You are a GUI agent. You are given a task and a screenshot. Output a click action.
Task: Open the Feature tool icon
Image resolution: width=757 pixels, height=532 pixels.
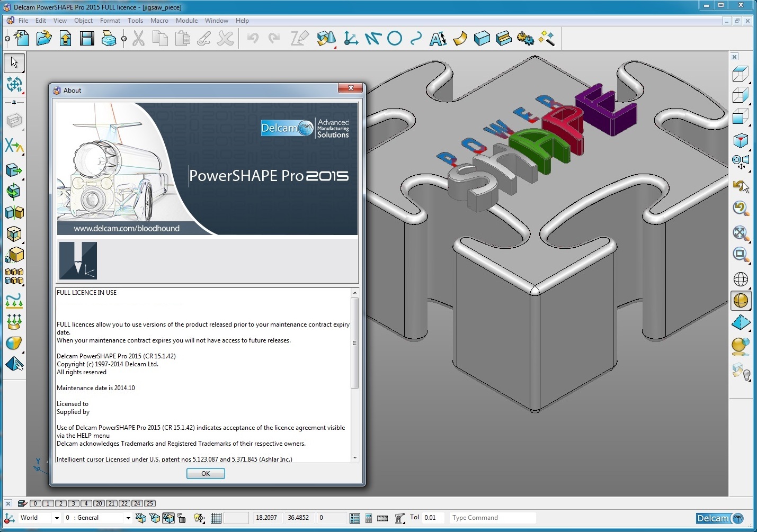coord(503,38)
